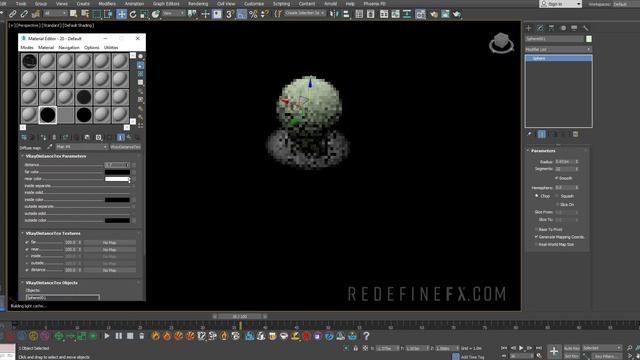Open the Rendering menu
Image resolution: width=640 pixels, height=360 pixels.
pyautogui.click(x=198, y=4)
